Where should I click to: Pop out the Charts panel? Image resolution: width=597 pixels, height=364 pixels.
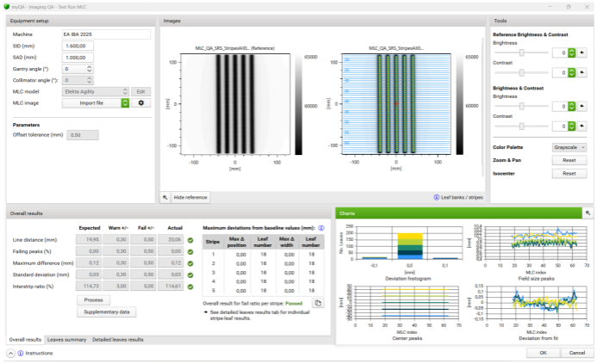click(588, 212)
